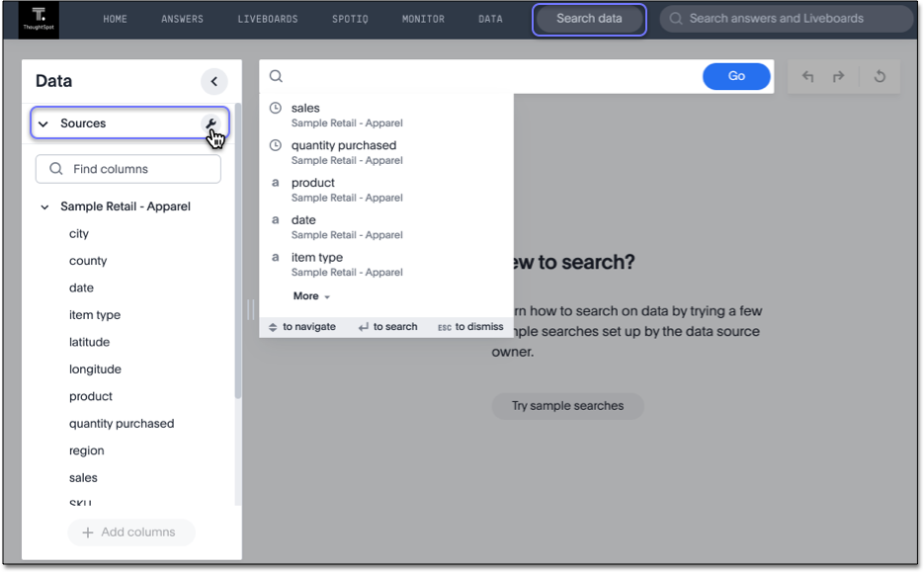Select recent 'sales' suggestion with clock icon
924x573 pixels.
[x=305, y=109]
